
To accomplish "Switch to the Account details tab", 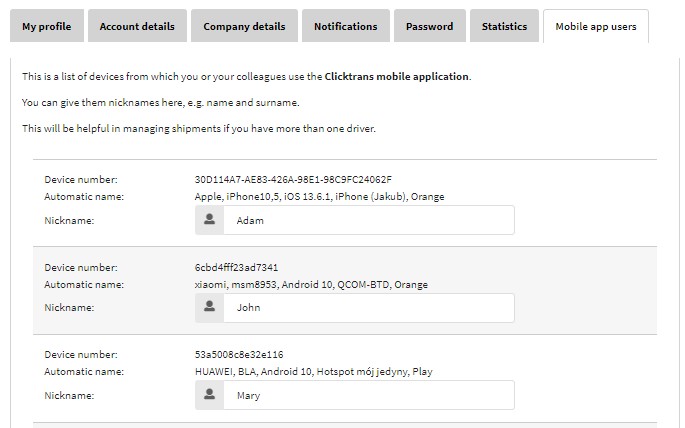I will [136, 26].
